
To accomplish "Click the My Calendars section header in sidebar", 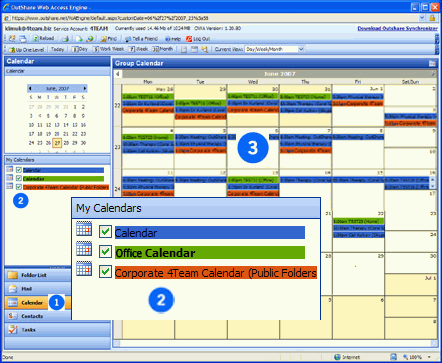I will 57,160.
